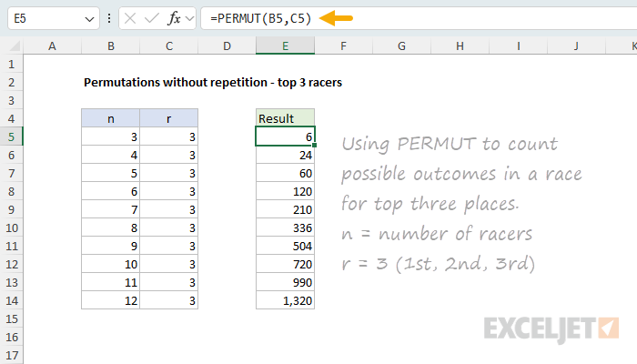Image resolution: width=637 pixels, height=364 pixels.
Task: Click the n cell with value 6
Action: click(110, 191)
